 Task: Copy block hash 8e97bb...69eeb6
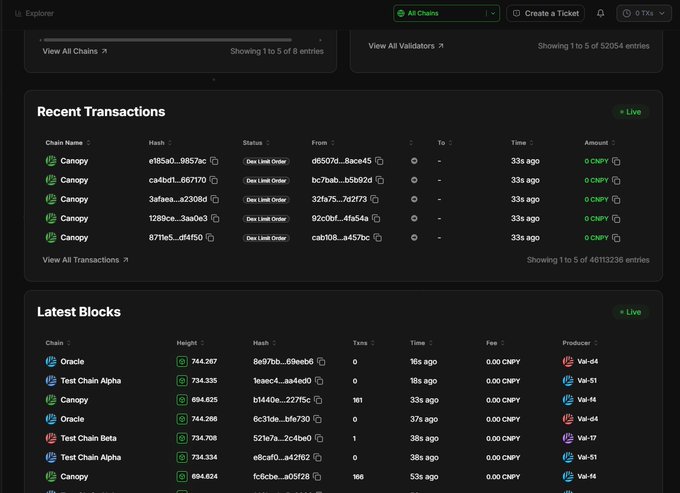pyautogui.click(x=321, y=361)
